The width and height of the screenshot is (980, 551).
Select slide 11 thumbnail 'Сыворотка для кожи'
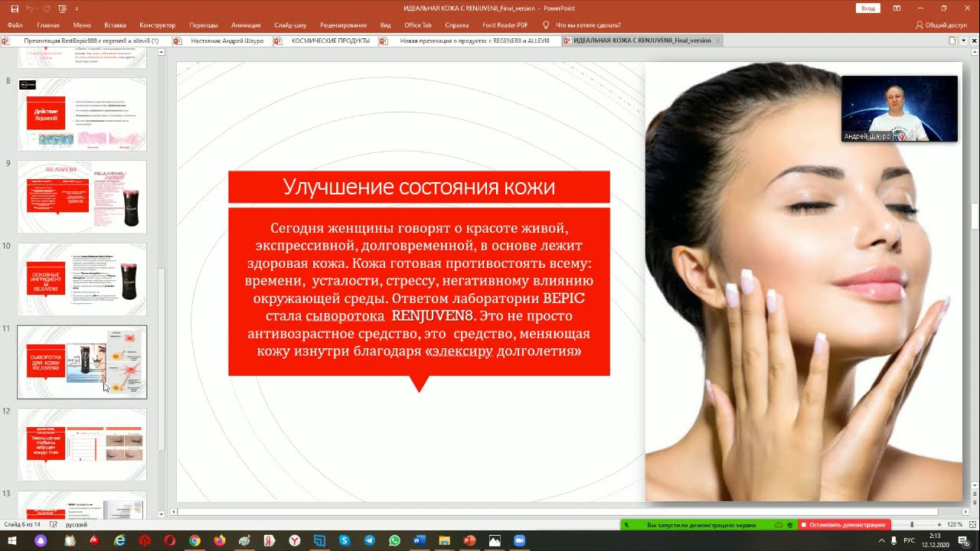tap(82, 362)
